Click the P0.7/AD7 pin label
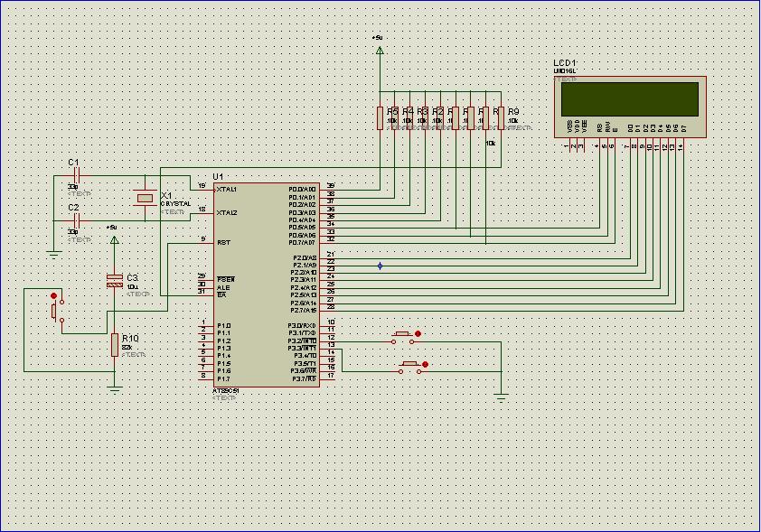The image size is (761, 532). pos(302,242)
